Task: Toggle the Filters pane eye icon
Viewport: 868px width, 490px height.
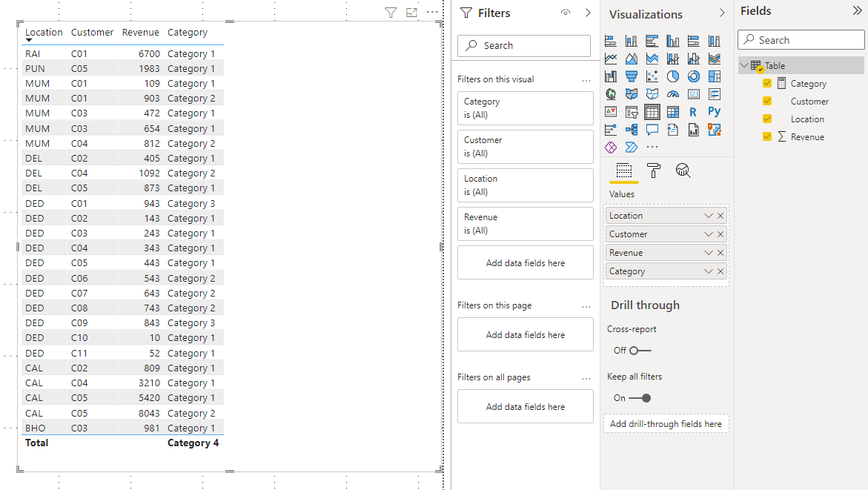Action: [x=565, y=12]
